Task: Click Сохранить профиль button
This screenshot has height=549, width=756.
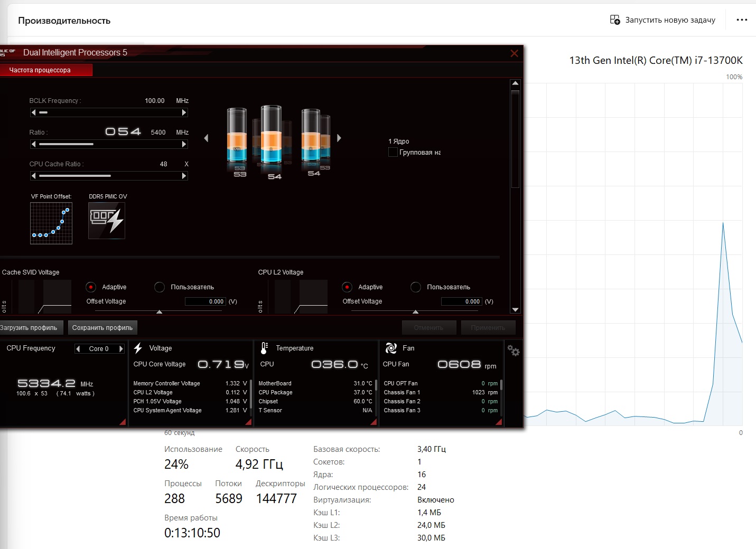Action: 102,328
